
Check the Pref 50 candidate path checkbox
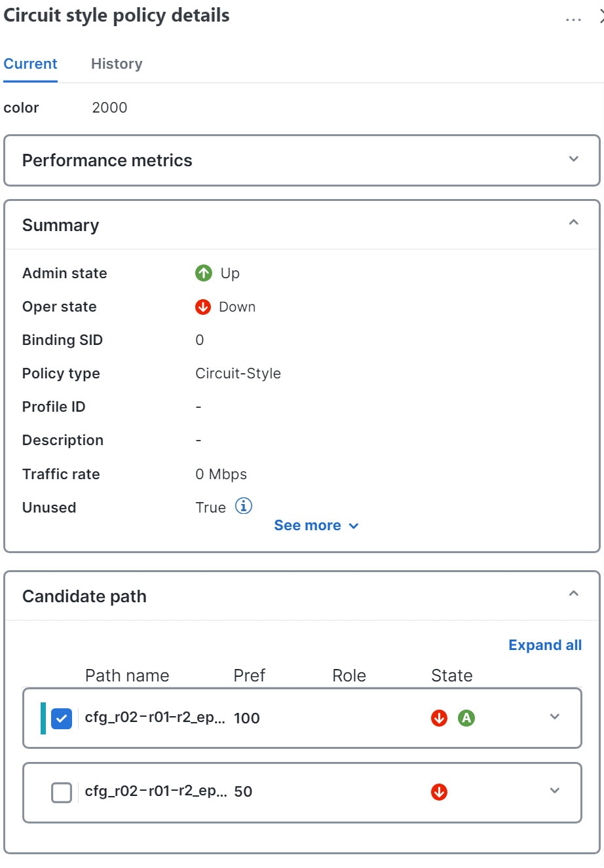click(x=62, y=793)
